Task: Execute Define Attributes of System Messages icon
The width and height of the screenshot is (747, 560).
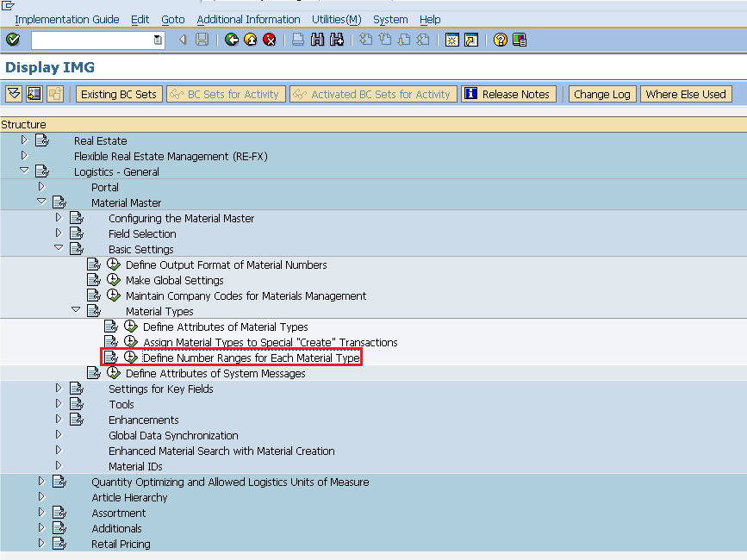Action: 114,373
